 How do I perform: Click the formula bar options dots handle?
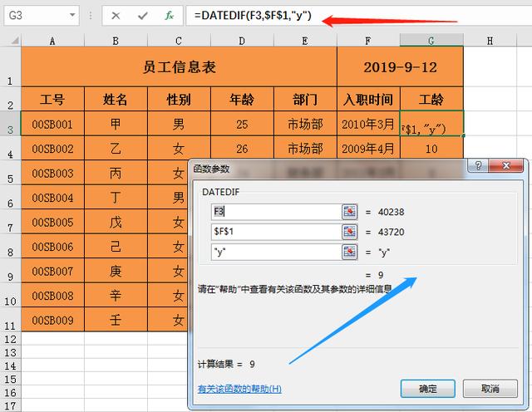(91, 15)
